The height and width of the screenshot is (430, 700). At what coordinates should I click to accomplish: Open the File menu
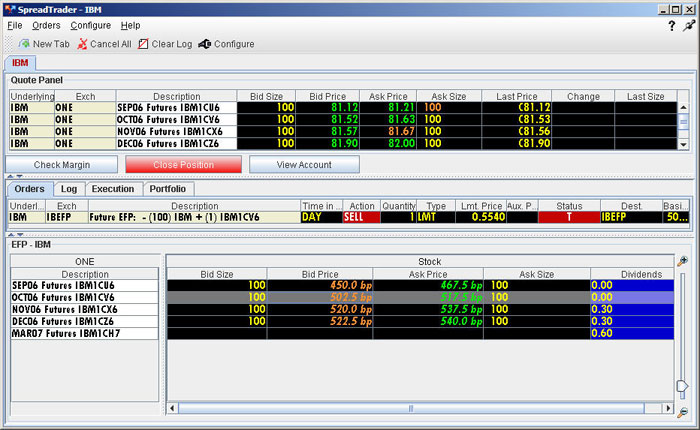[x=15, y=25]
